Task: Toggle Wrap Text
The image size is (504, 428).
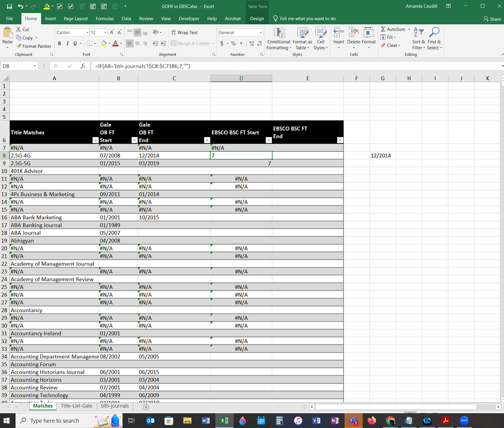Action: [185, 32]
